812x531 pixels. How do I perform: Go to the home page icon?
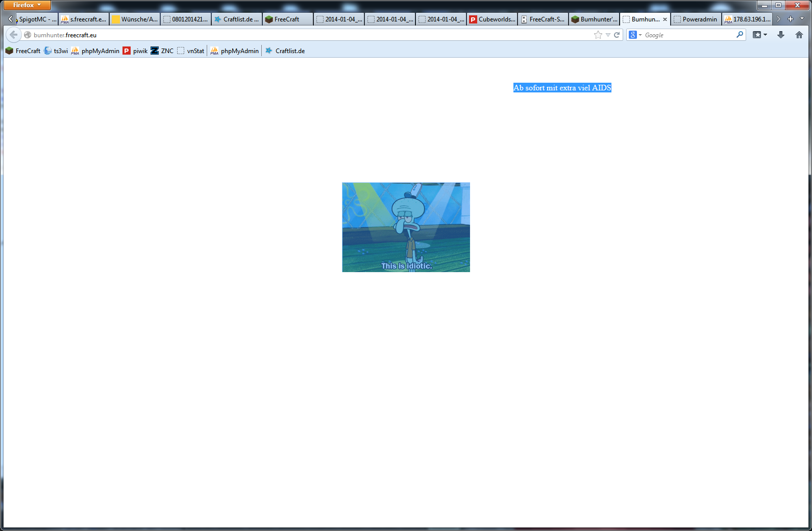pos(799,35)
